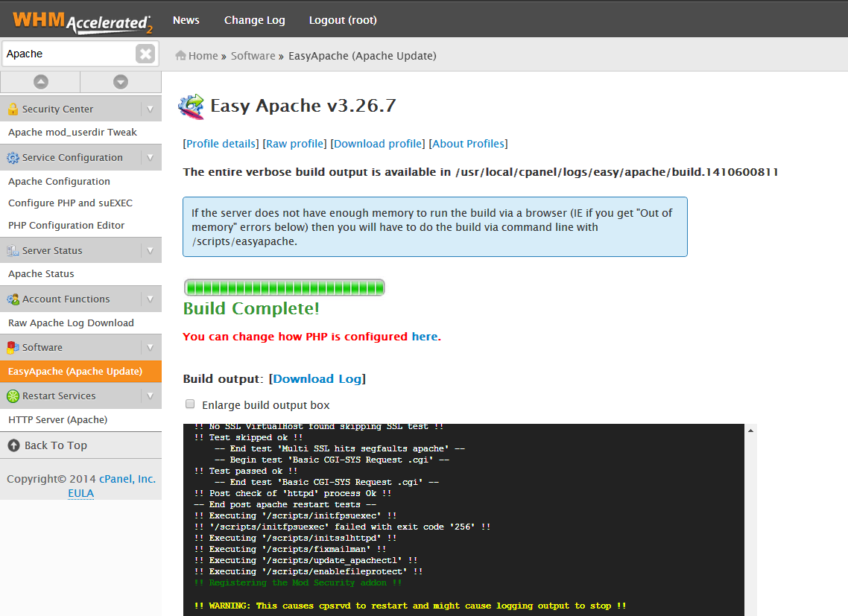Click the out-of-memory notice in blue box
Screen dimensions: 848x616
[x=435, y=227]
